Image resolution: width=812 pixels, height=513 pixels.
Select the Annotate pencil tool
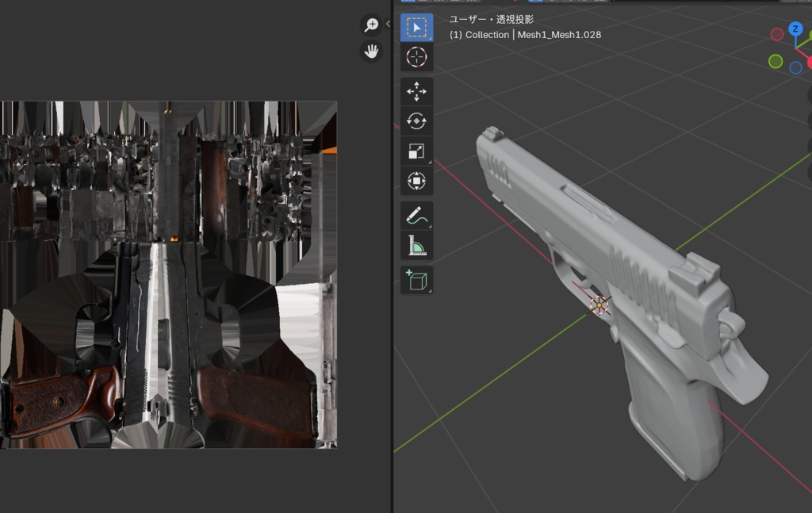click(x=416, y=216)
